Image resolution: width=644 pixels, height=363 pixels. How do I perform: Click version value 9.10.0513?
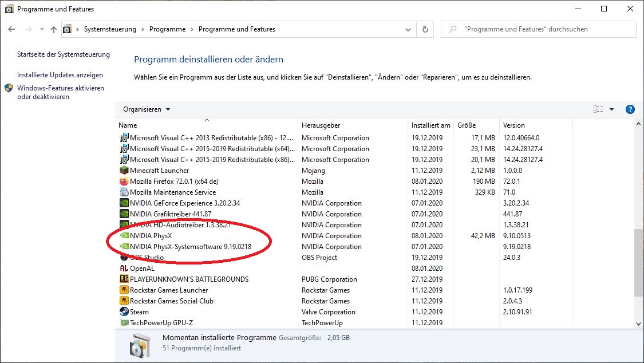coord(517,236)
